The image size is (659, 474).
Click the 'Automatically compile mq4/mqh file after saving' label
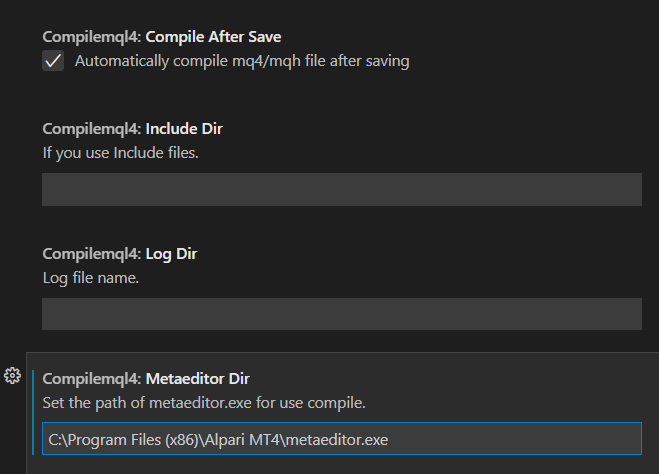click(x=242, y=61)
